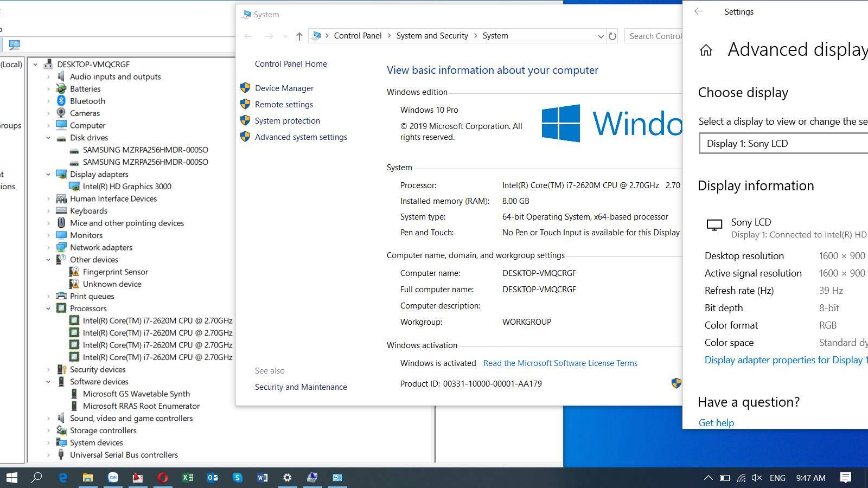This screenshot has height=488, width=868.
Task: Click the Fingerprint Sensor warning device
Action: click(115, 272)
